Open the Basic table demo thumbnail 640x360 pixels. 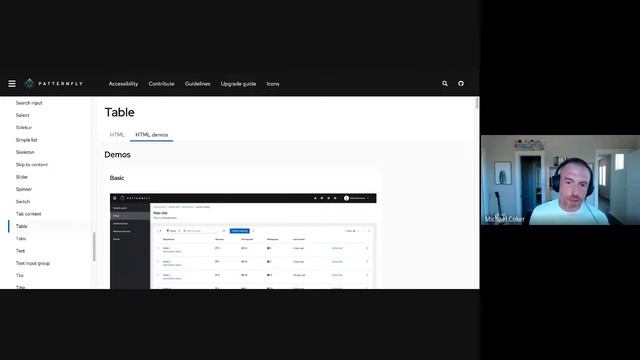(x=243, y=241)
